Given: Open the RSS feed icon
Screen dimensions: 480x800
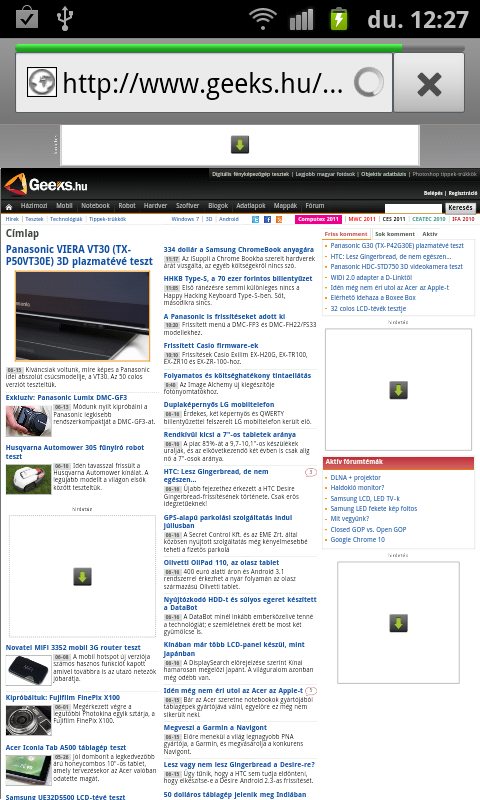Looking at the screenshot, I should 279,219.
